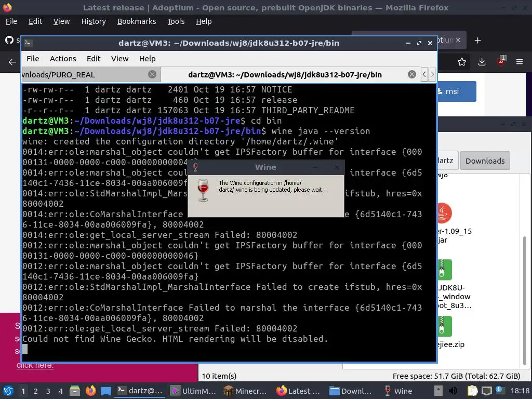532x399 pixels.
Task: Switch to Latest release Firefox taskbar entry
Action: (x=299, y=391)
